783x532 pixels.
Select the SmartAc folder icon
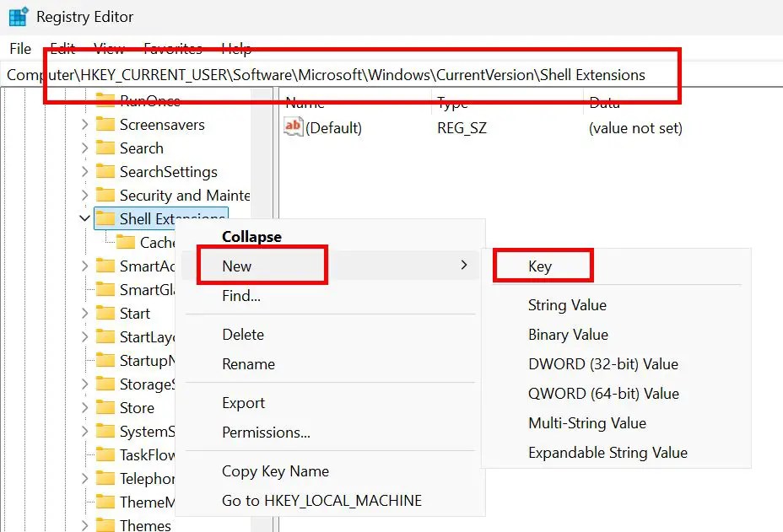[105, 266]
